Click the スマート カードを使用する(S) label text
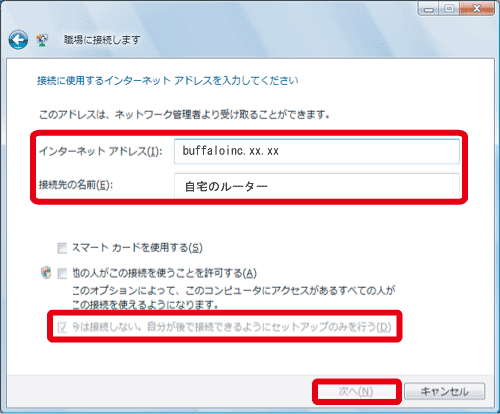The height and width of the screenshot is (414, 500). 137,248
